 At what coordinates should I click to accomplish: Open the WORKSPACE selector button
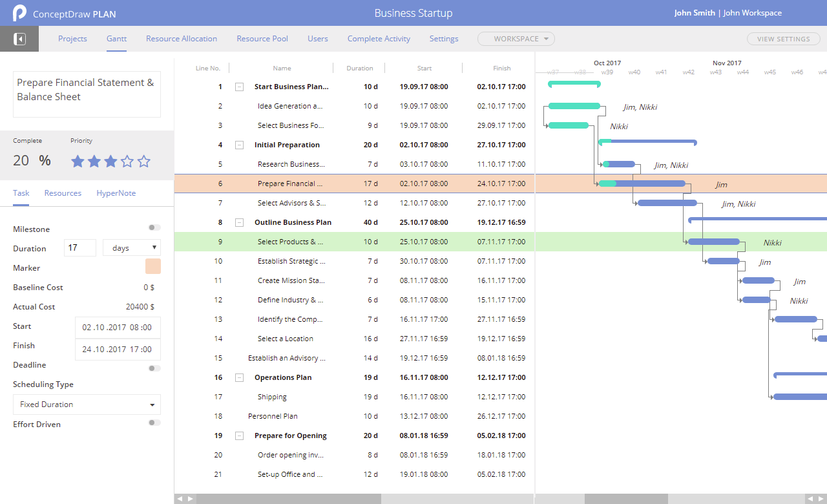(516, 39)
